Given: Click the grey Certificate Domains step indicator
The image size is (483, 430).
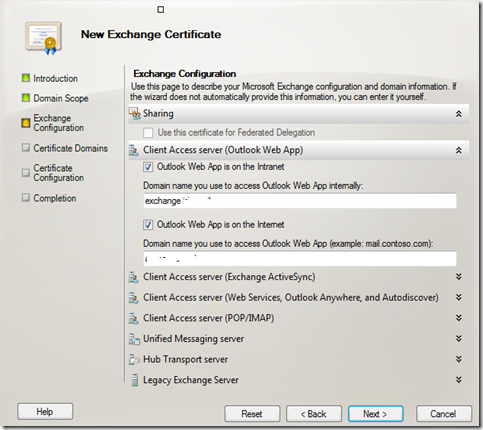Looking at the screenshot, I should pyautogui.click(x=26, y=148).
